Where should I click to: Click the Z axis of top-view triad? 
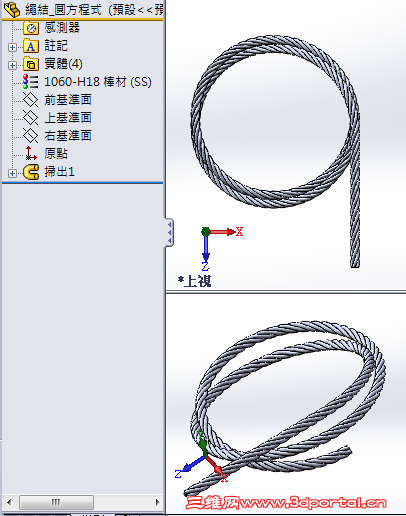[206, 252]
